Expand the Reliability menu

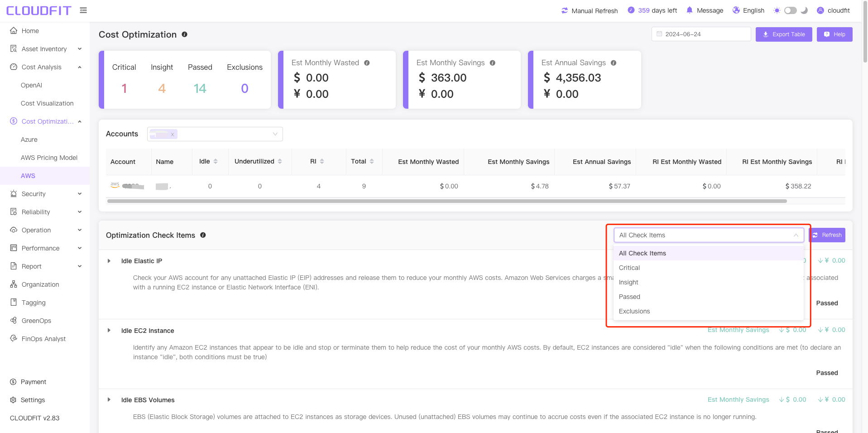(80, 212)
